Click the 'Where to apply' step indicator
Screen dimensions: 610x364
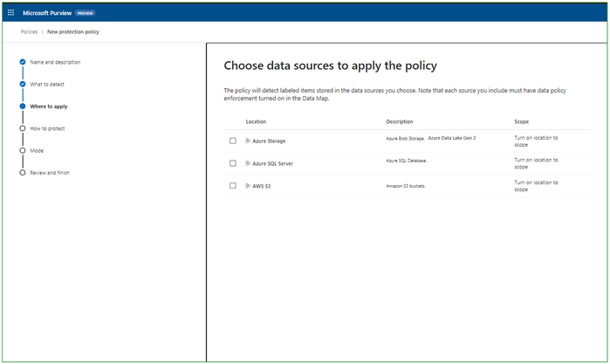23,106
